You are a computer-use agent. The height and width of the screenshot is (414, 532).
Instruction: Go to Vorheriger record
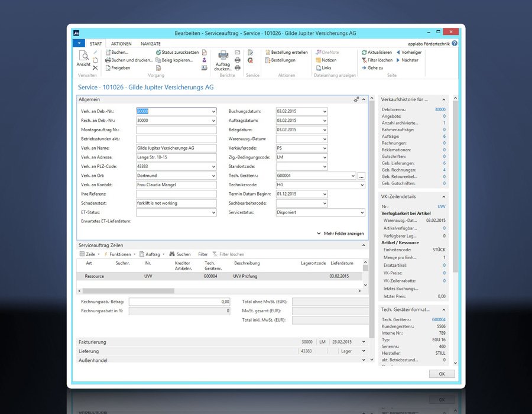pyautogui.click(x=409, y=52)
